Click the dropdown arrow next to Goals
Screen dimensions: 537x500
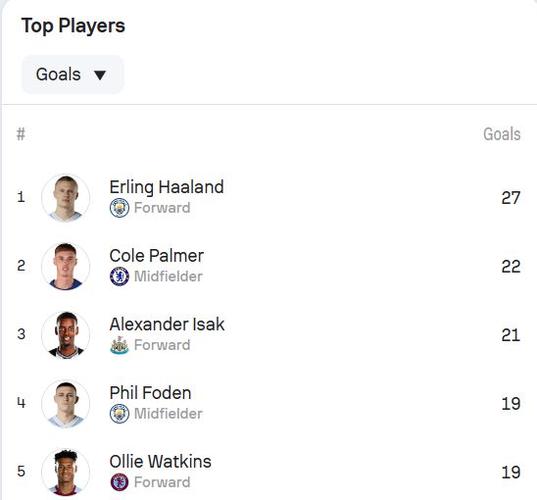100,75
